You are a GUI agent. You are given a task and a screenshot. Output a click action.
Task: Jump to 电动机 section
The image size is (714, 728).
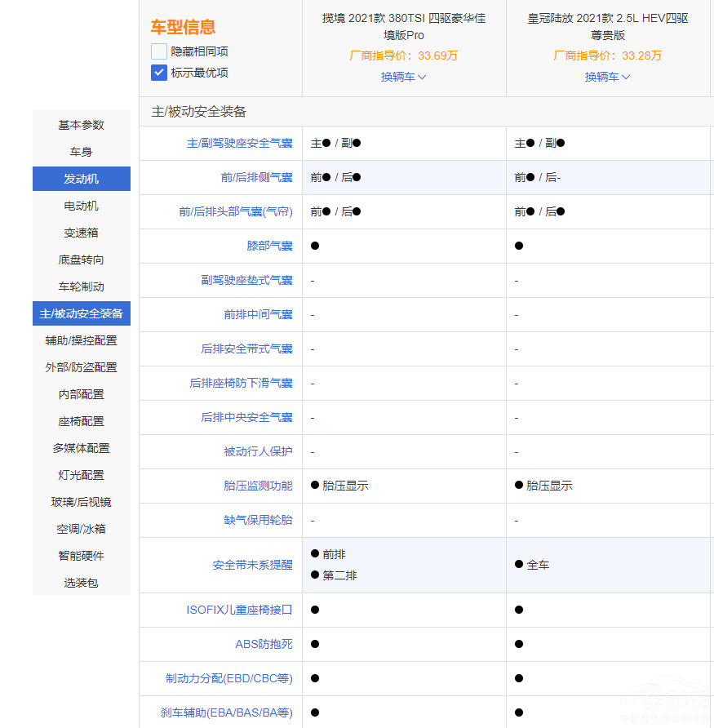tap(82, 206)
